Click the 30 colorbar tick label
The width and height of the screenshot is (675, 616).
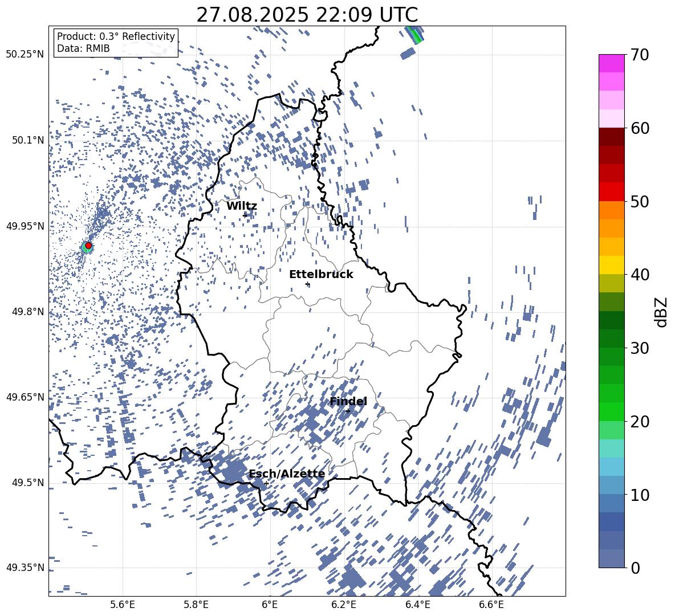tap(640, 348)
